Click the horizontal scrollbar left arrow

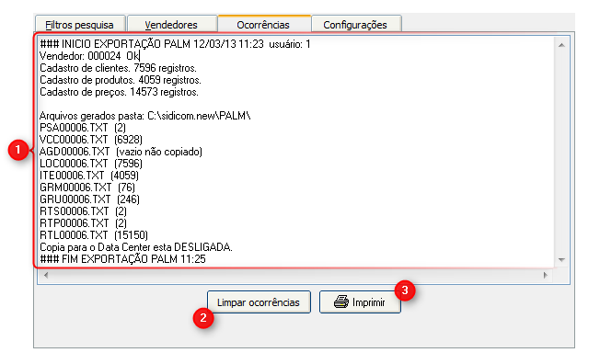click(x=46, y=275)
